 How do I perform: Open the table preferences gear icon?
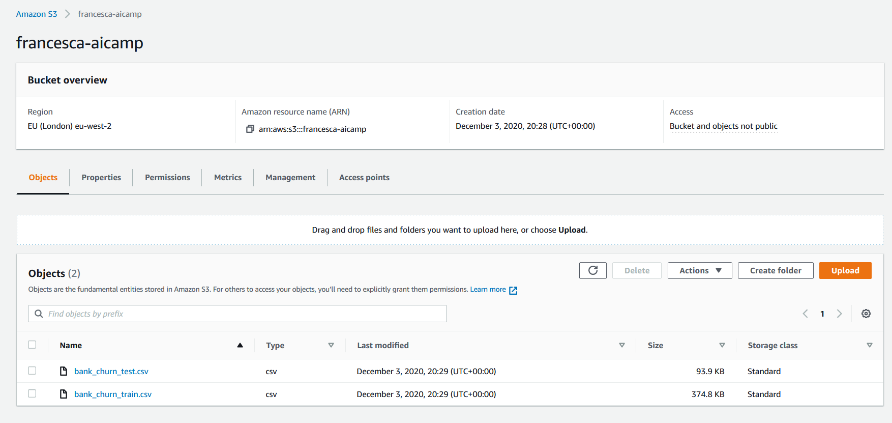pos(866,313)
